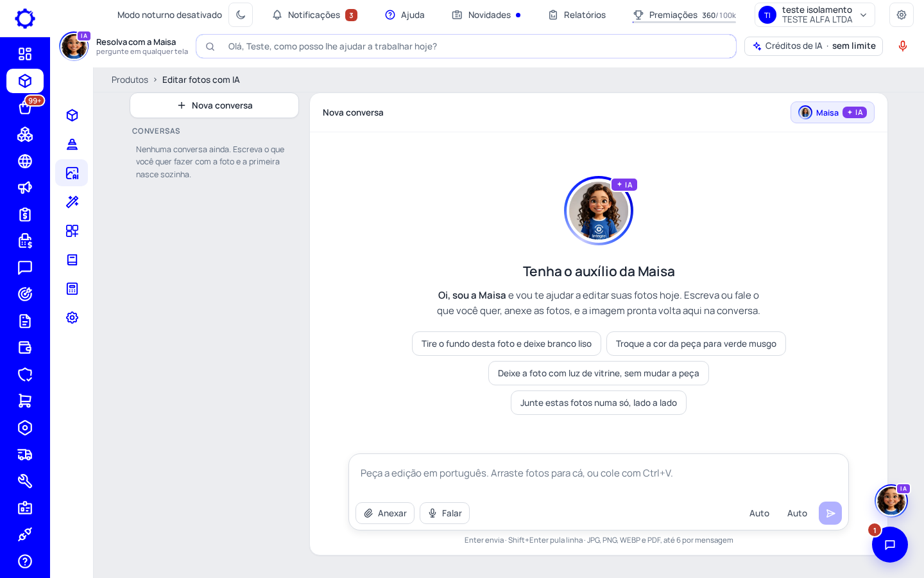
Task: Focus the Maisa search field at top
Action: tap(466, 46)
